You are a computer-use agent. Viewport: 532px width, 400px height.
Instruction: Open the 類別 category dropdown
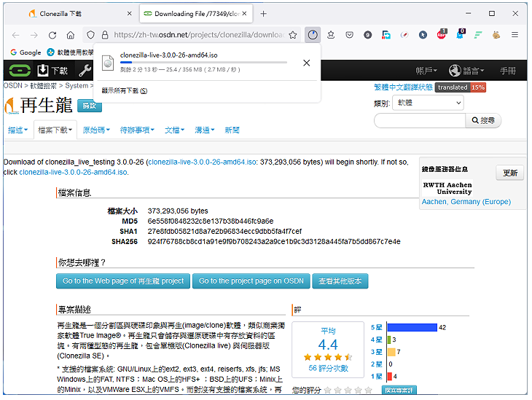point(428,103)
